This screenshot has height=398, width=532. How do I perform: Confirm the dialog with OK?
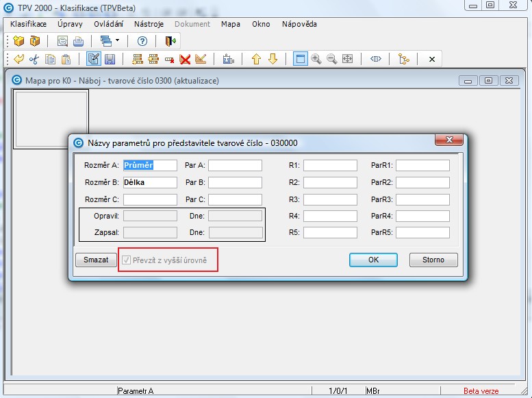[x=373, y=260]
